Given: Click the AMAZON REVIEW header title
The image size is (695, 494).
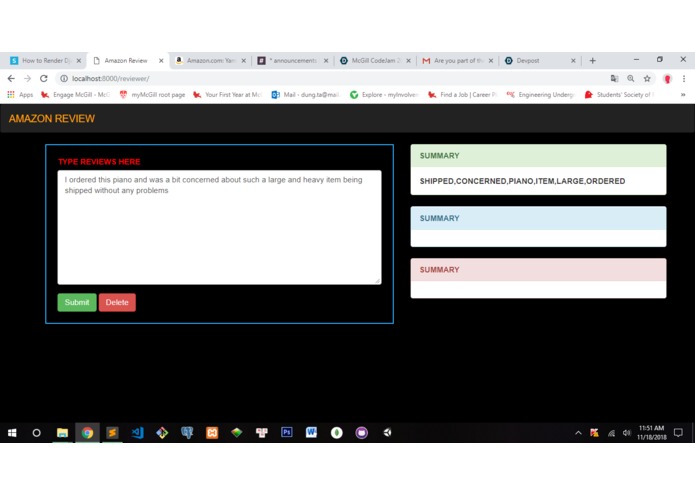Looking at the screenshot, I should pos(52,119).
